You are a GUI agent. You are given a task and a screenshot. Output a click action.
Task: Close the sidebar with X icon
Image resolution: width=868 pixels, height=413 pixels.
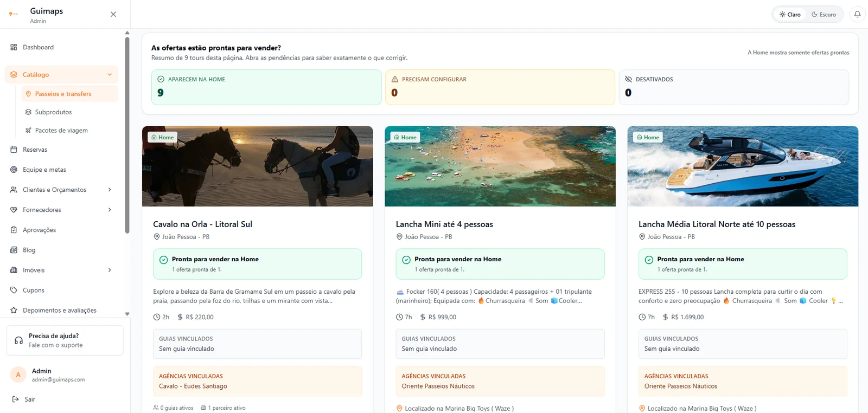113,15
